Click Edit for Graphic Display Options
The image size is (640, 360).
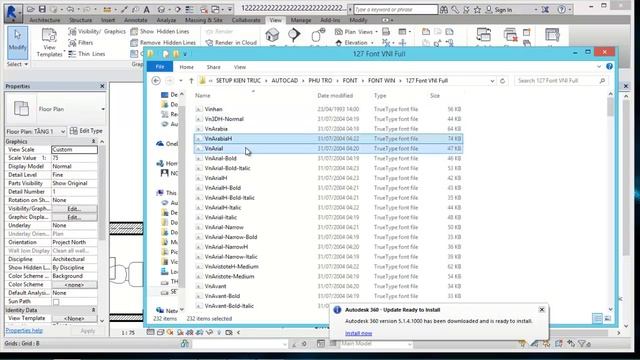tap(74, 217)
